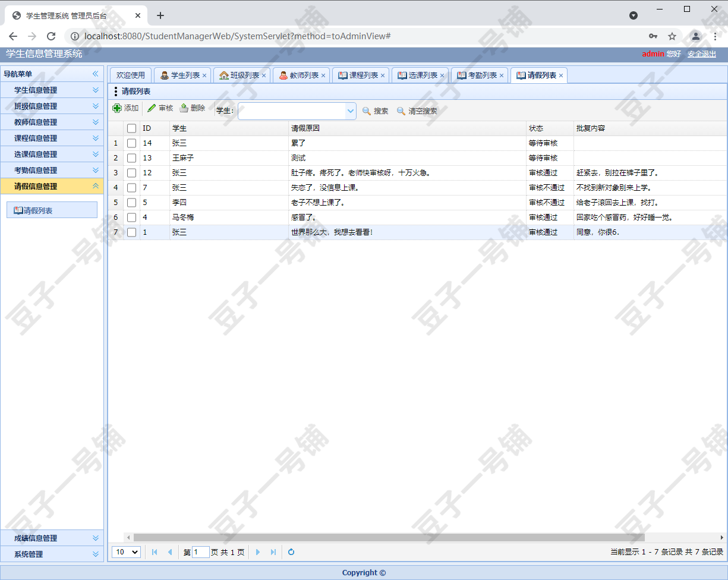Refresh the leave list with the reload icon
The width and height of the screenshot is (728, 580).
(291, 552)
